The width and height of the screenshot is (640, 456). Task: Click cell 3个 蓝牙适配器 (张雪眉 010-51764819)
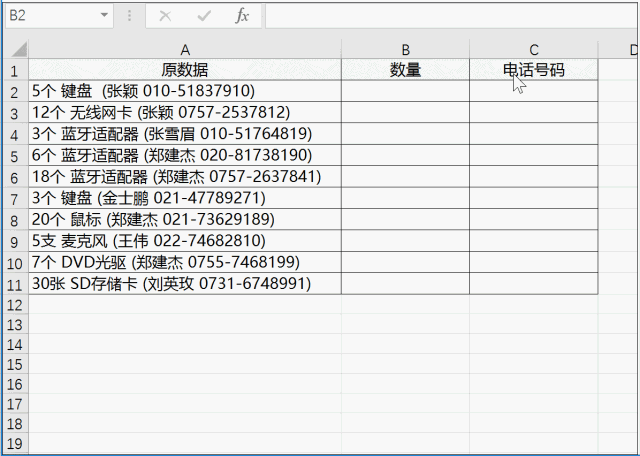[185, 134]
